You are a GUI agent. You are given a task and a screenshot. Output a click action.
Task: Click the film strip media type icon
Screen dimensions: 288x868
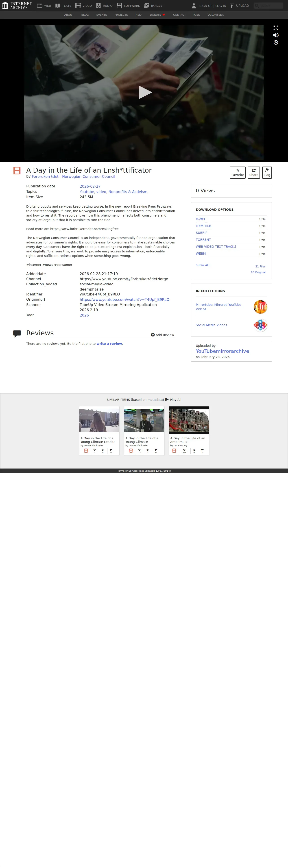(17, 171)
